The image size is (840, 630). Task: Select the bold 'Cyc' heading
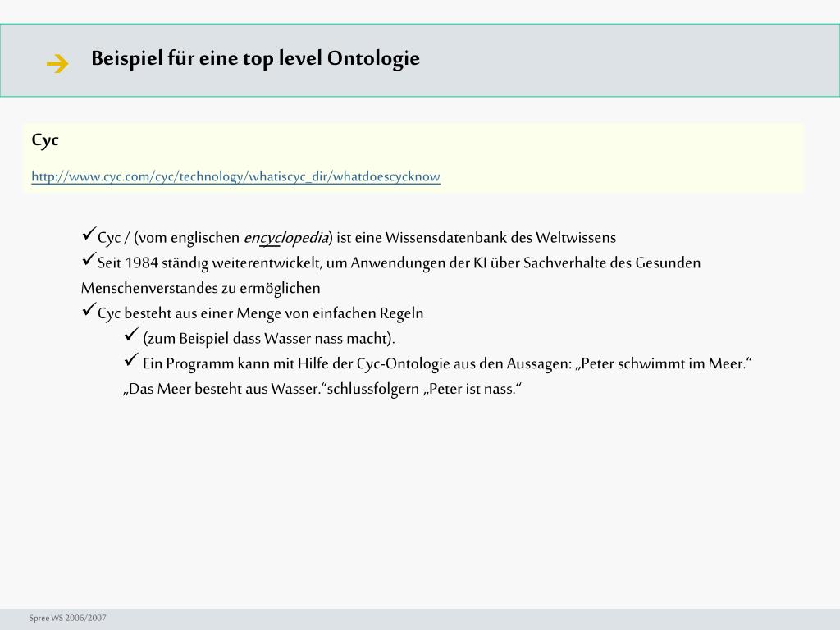[45, 139]
